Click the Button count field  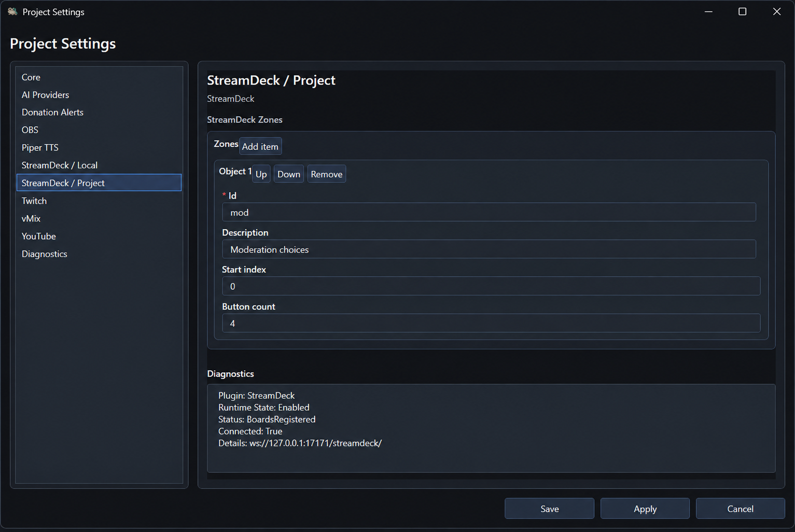coord(491,323)
